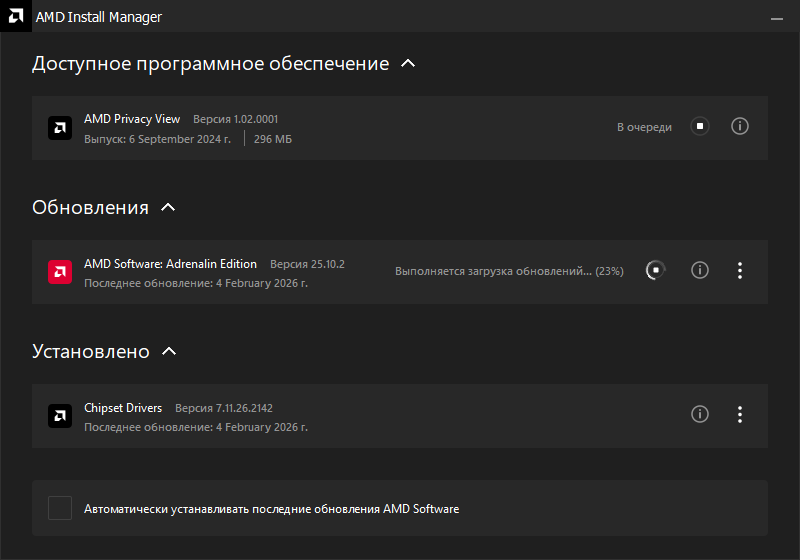The image size is (800, 560).
Task: Collapse the Установлено section
Action: click(169, 351)
